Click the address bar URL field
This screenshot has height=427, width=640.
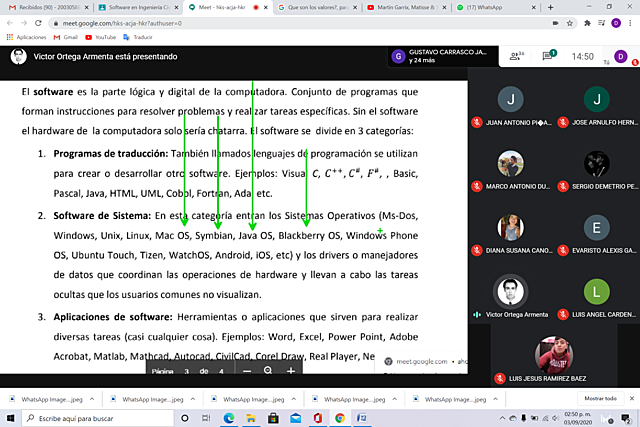302,23
